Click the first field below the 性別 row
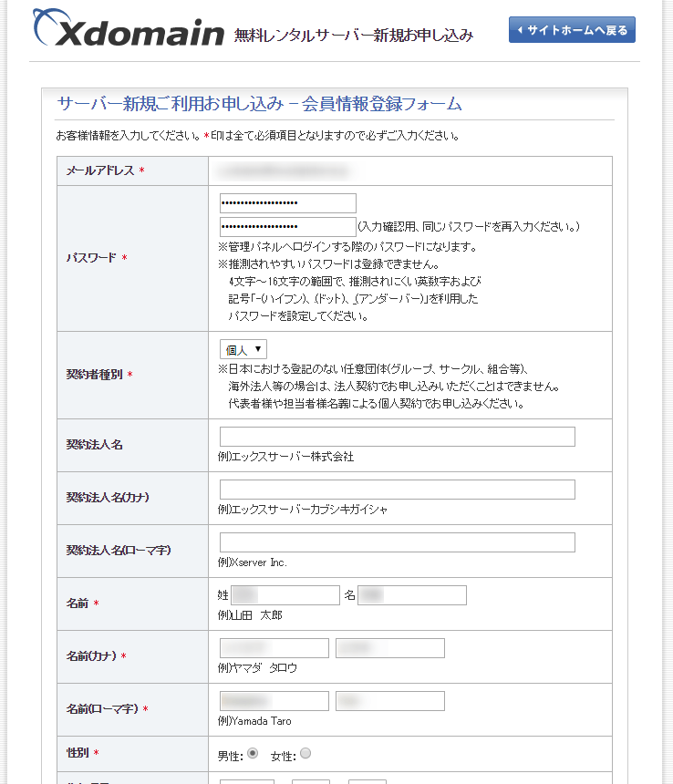 point(246,780)
